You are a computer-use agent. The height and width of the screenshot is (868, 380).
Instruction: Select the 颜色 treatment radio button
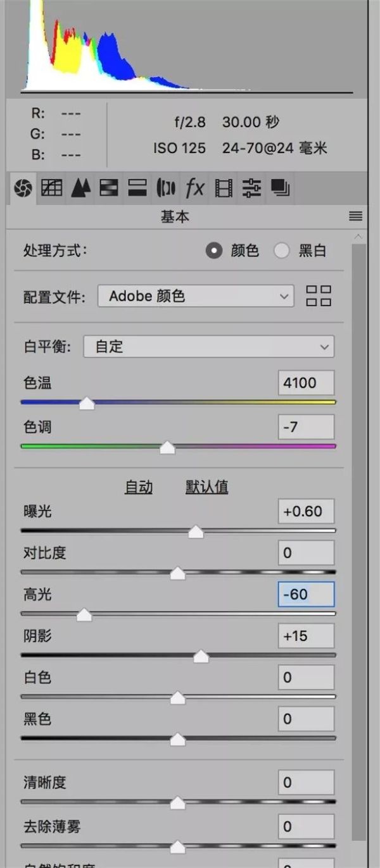214,251
